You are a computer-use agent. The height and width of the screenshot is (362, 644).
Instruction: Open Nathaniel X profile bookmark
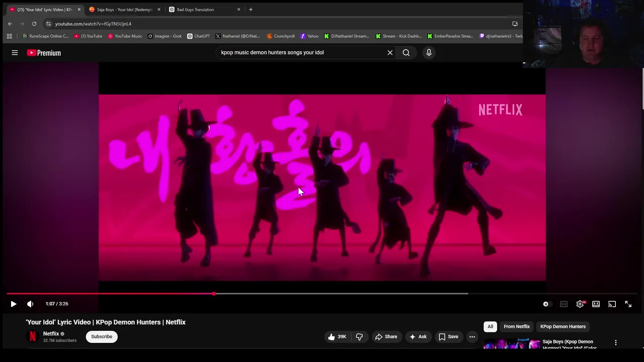pos(237,36)
